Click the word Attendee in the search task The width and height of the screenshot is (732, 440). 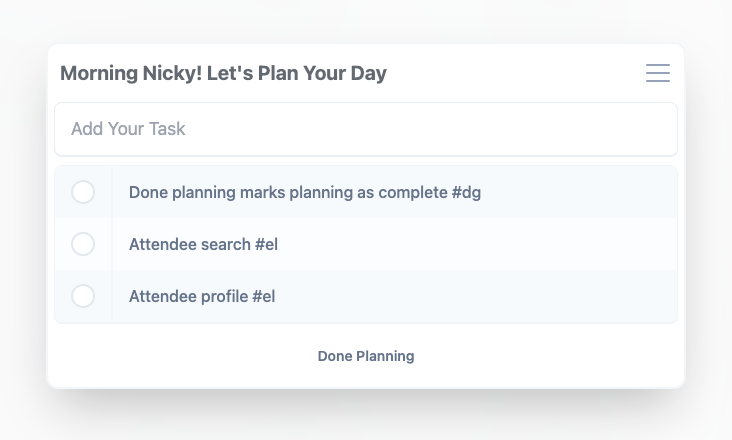click(162, 244)
